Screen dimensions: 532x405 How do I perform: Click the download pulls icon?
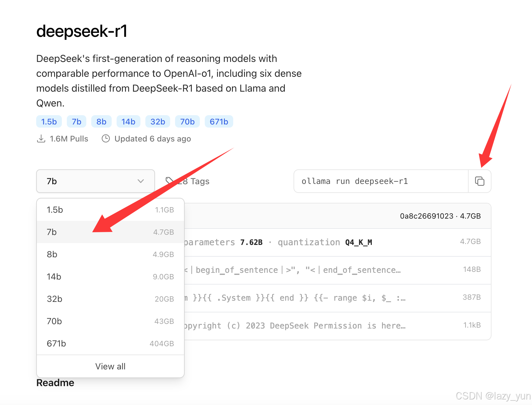tap(41, 138)
